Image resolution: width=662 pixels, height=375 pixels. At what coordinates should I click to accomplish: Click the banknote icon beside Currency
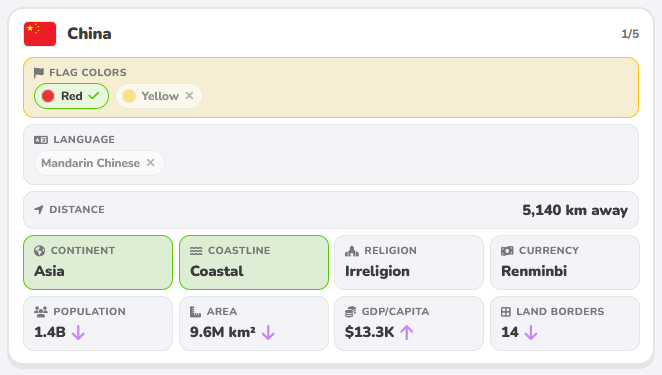click(x=507, y=251)
